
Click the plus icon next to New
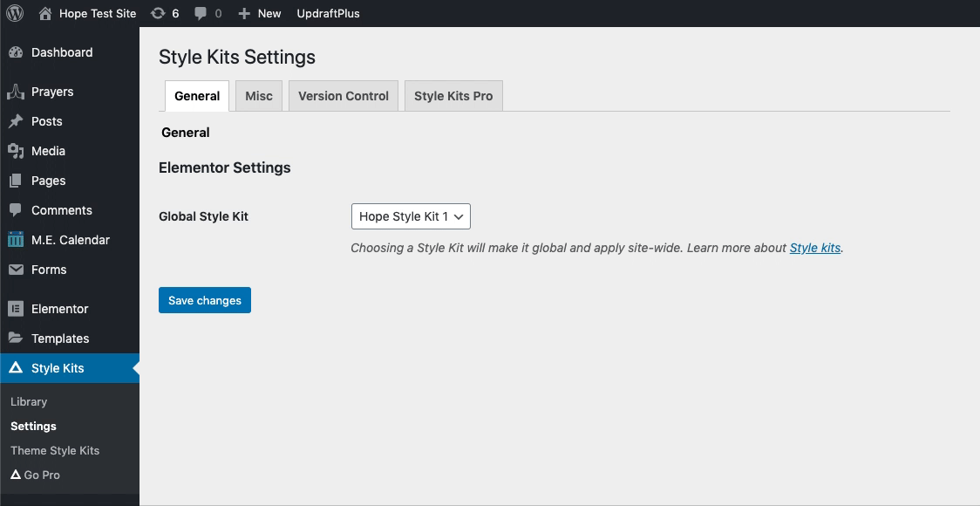[x=244, y=14]
